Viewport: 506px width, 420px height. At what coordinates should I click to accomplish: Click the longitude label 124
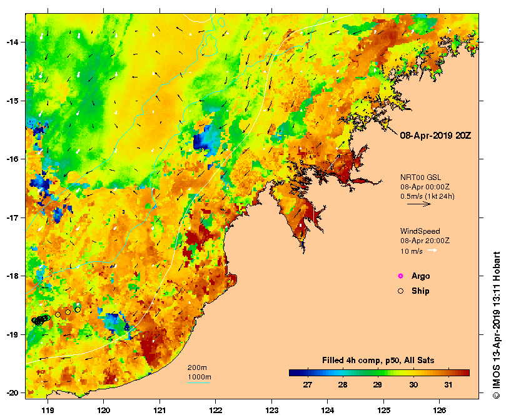pyautogui.click(x=328, y=411)
